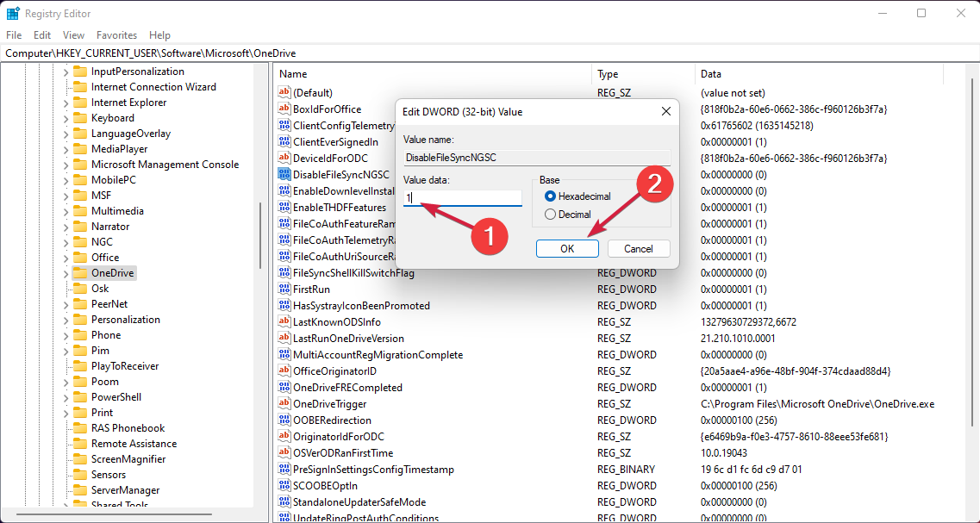Viewport: 980px width, 523px height.
Task: Expand the Keyboard registry key
Action: 66,118
